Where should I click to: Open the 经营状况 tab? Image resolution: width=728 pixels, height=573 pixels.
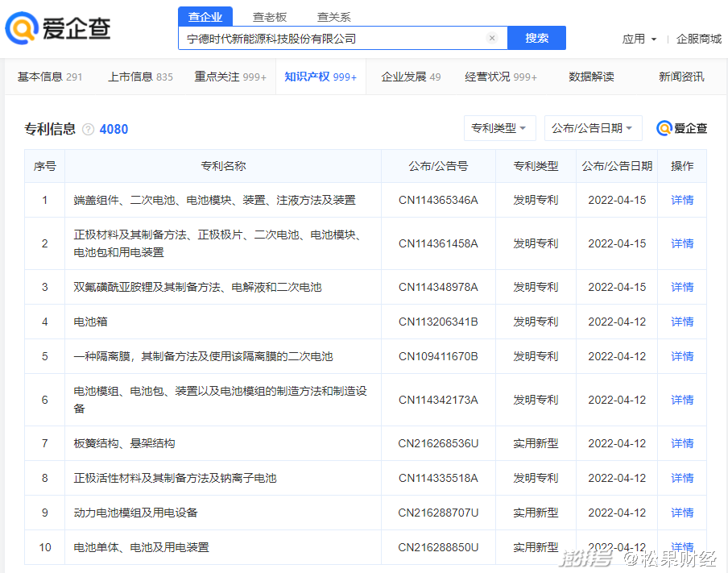pos(500,77)
